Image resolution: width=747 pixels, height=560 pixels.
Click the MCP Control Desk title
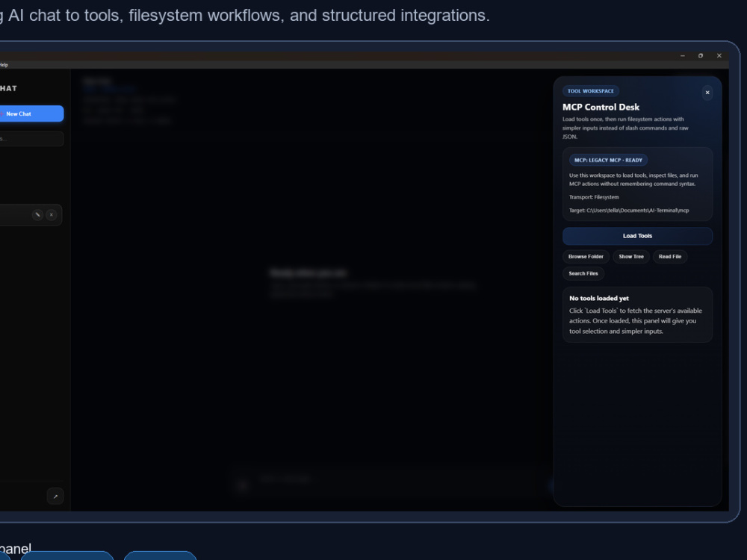601,107
